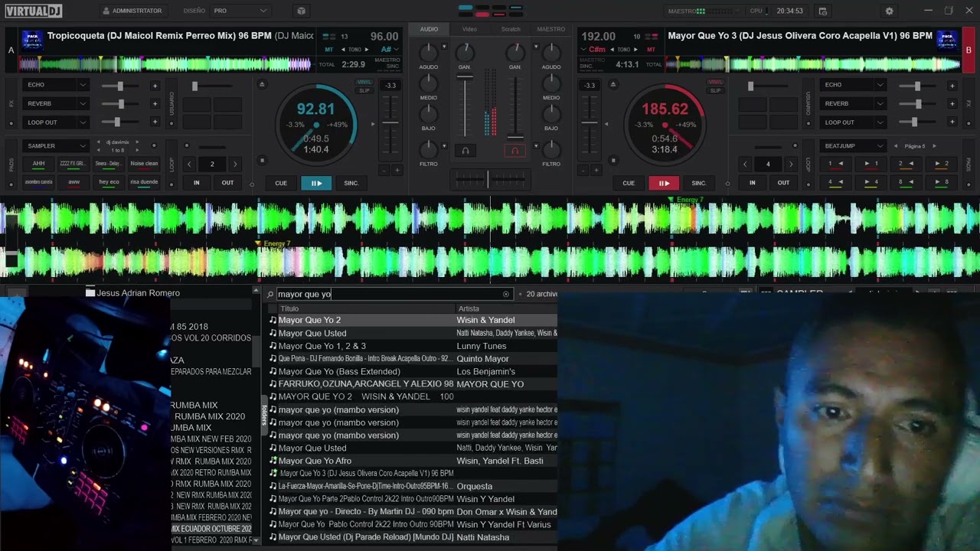This screenshot has width=980, height=551.
Task: Switch to the AUDIO mixer tab
Action: pos(429,29)
